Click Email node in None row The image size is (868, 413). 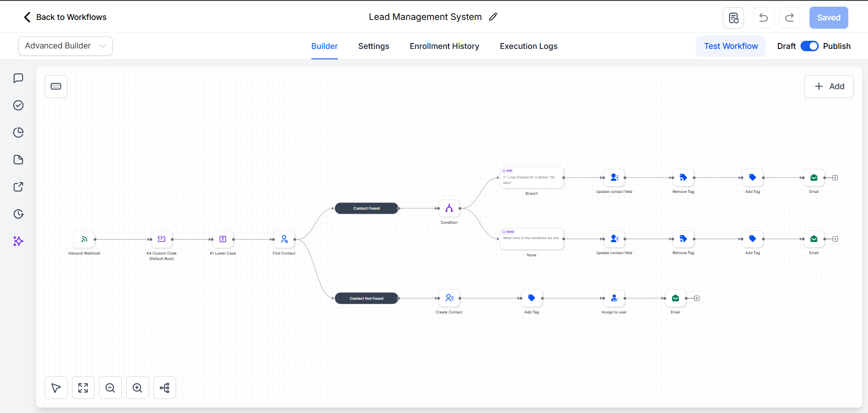point(814,239)
